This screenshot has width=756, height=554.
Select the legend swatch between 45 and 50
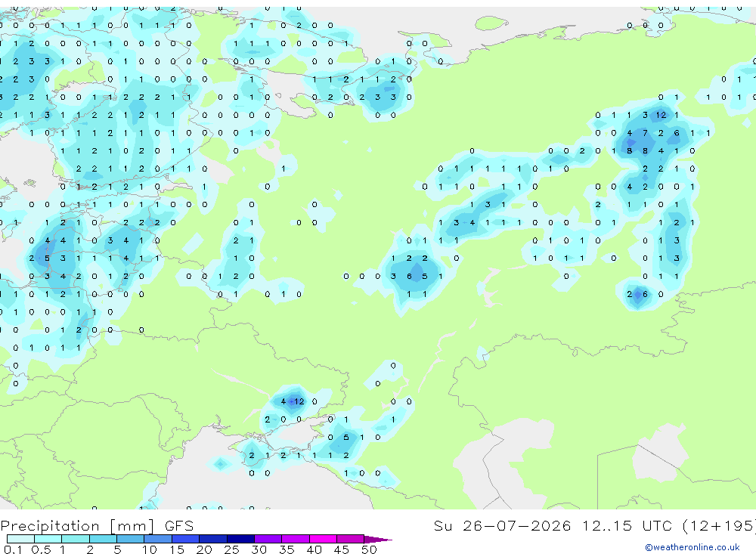pos(351,539)
